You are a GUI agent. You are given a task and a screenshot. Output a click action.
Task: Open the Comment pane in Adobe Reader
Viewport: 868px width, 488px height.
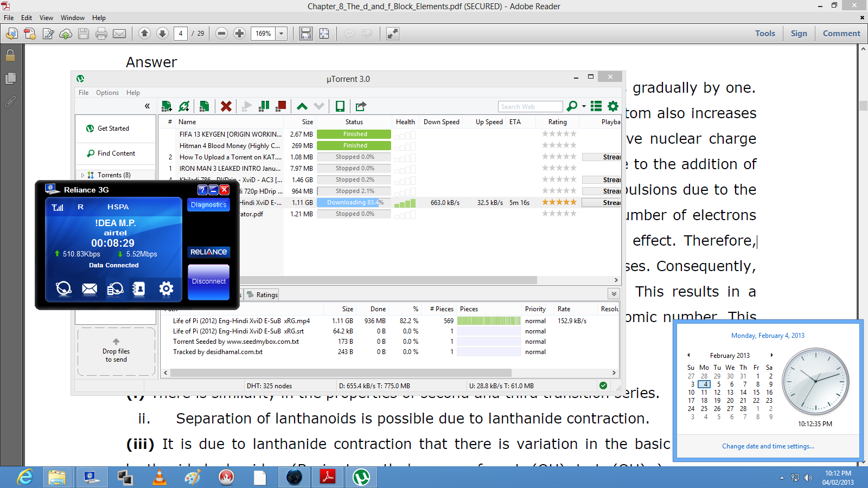pos(841,34)
